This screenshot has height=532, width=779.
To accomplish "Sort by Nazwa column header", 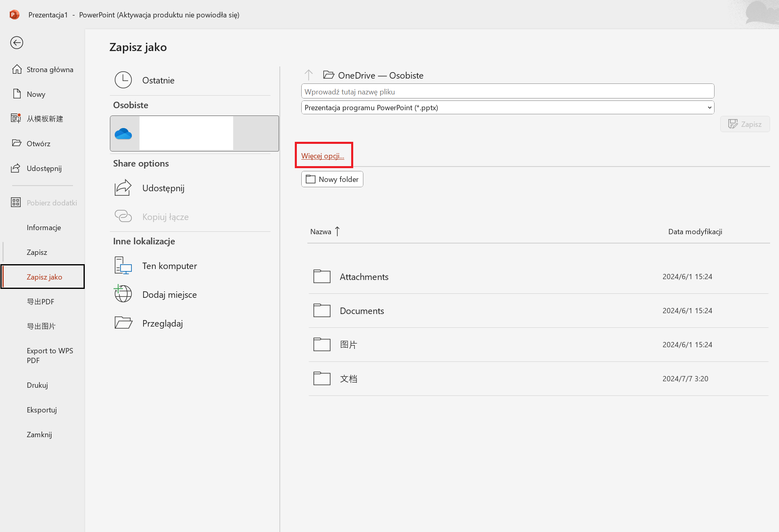I will pos(321,232).
